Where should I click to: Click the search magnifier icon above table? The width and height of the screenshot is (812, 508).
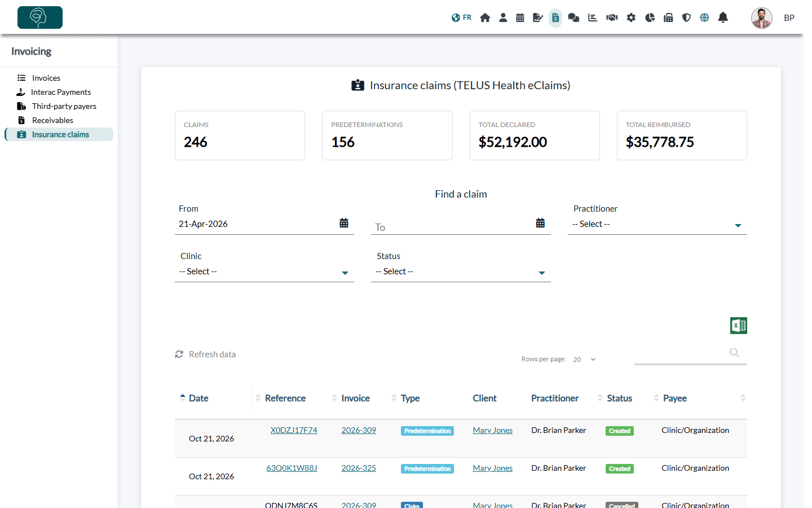pyautogui.click(x=734, y=353)
